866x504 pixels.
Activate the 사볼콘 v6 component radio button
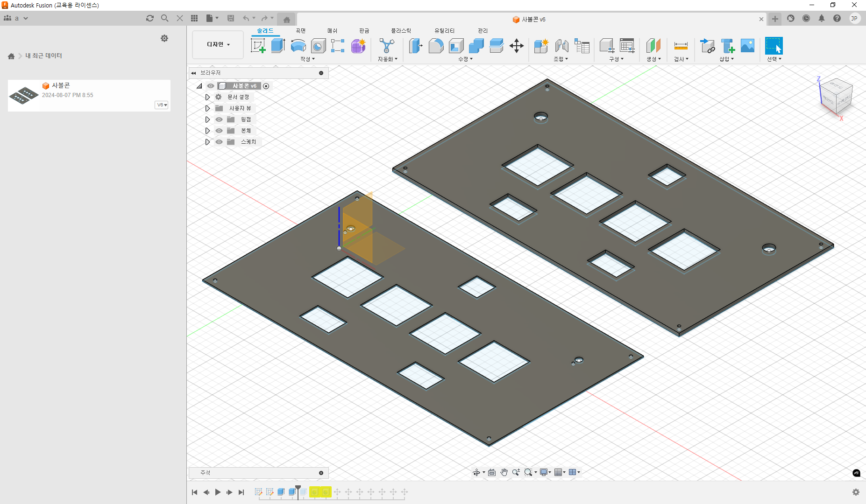tap(266, 86)
